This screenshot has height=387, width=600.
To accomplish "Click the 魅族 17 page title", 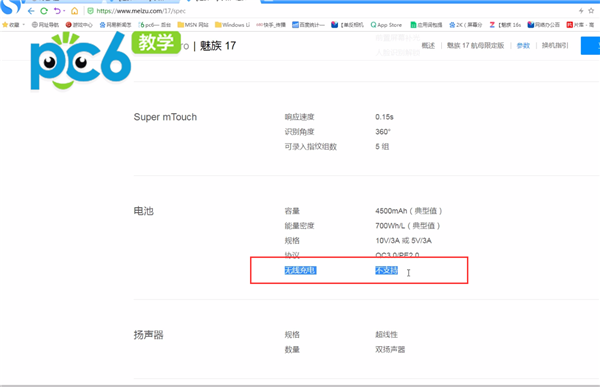I will pyautogui.click(x=218, y=46).
